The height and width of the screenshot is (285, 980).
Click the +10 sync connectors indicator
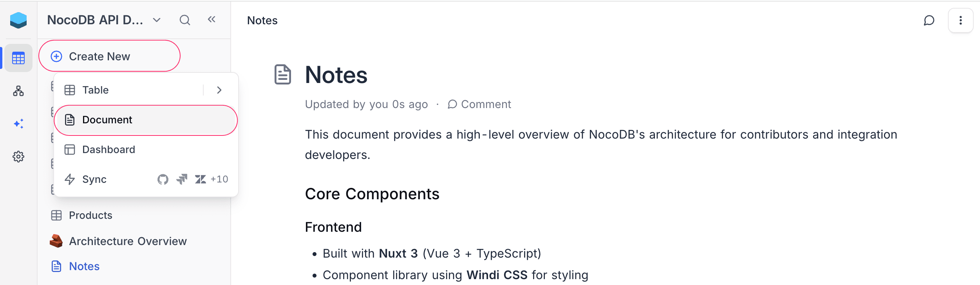click(x=219, y=179)
